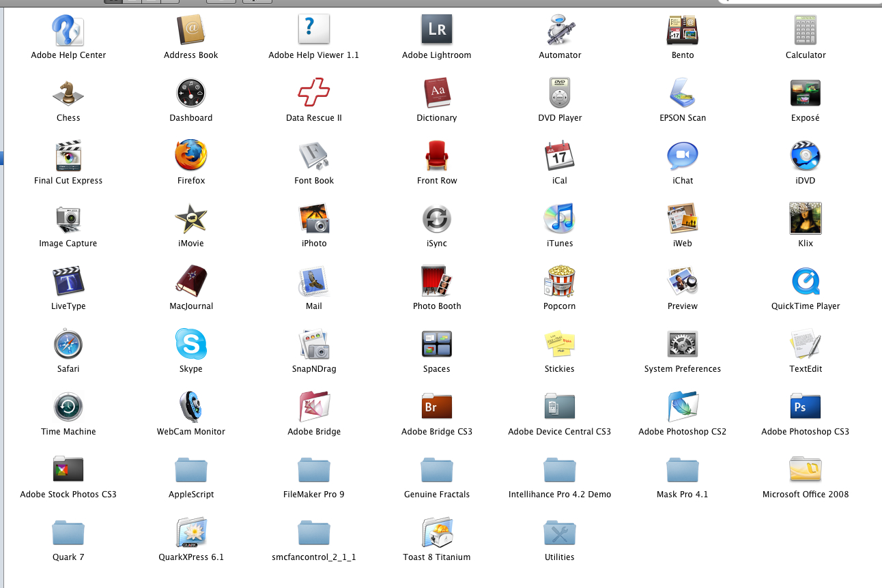Select the iPhoto icon

[x=314, y=218]
